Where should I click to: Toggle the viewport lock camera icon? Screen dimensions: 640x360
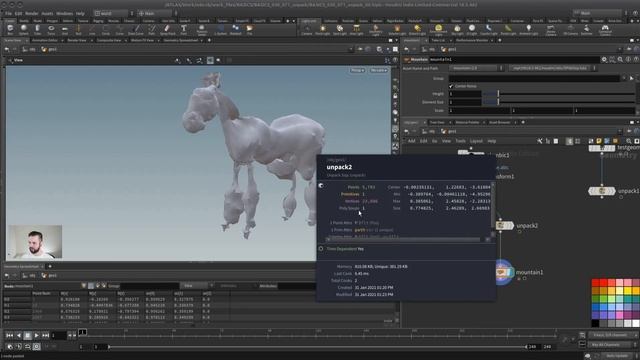(395, 96)
